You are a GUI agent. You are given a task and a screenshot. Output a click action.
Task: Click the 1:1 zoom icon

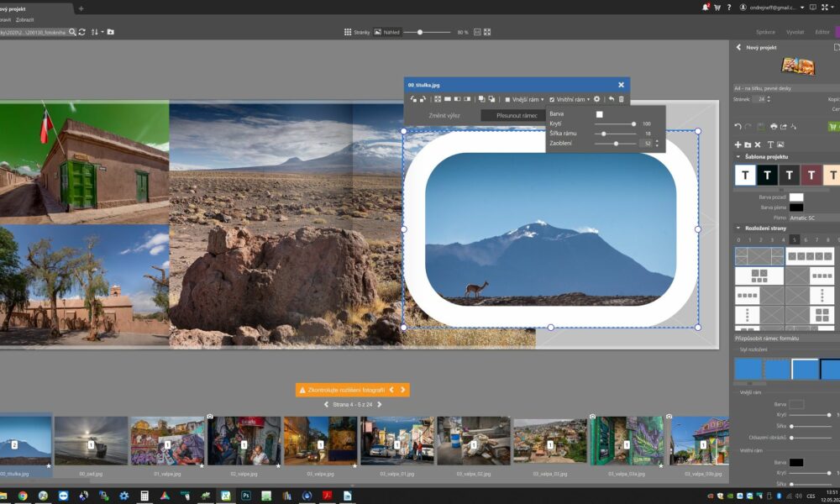[477, 32]
